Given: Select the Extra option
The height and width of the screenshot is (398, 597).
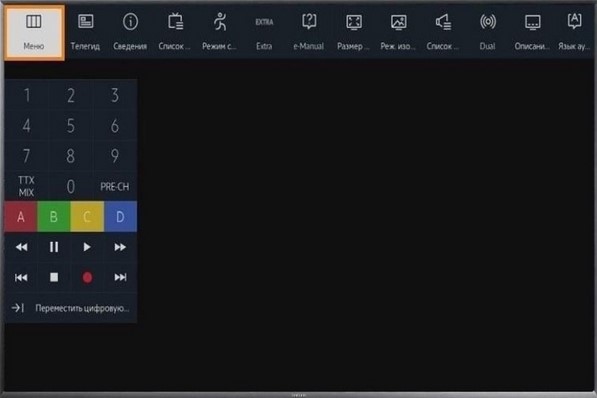Looking at the screenshot, I should [x=264, y=32].
